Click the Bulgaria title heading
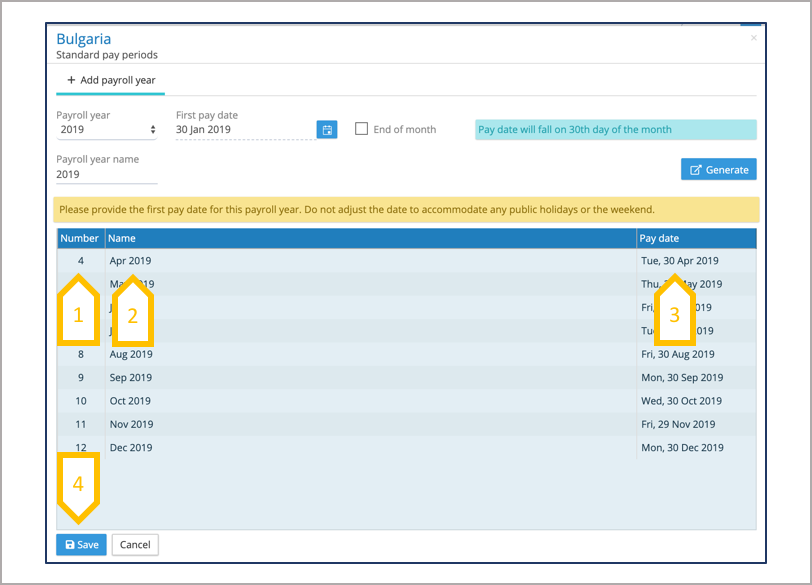This screenshot has height=585, width=812. point(84,39)
